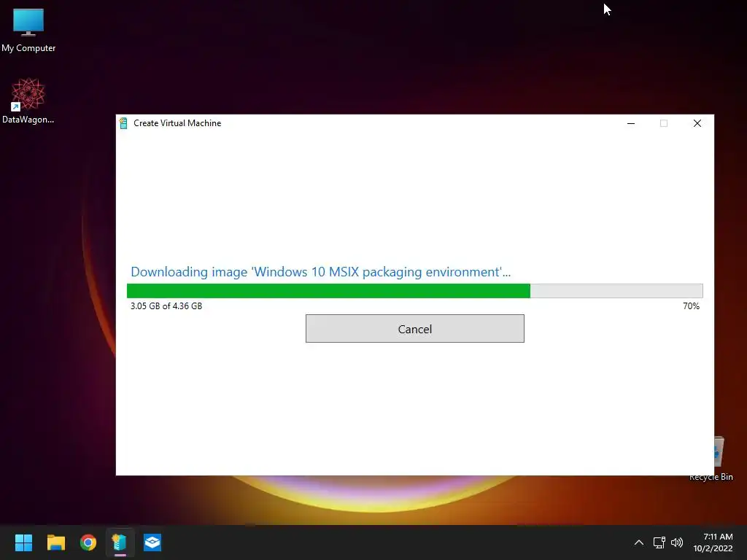The height and width of the screenshot is (560, 747).
Task: Click the 70% progress label
Action: click(x=691, y=306)
